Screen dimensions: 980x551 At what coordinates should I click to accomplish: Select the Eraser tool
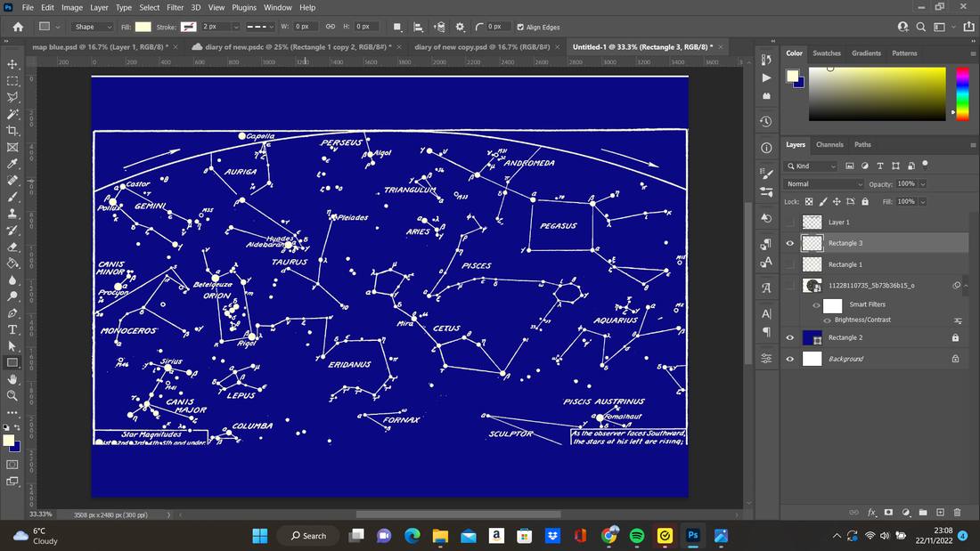click(12, 247)
